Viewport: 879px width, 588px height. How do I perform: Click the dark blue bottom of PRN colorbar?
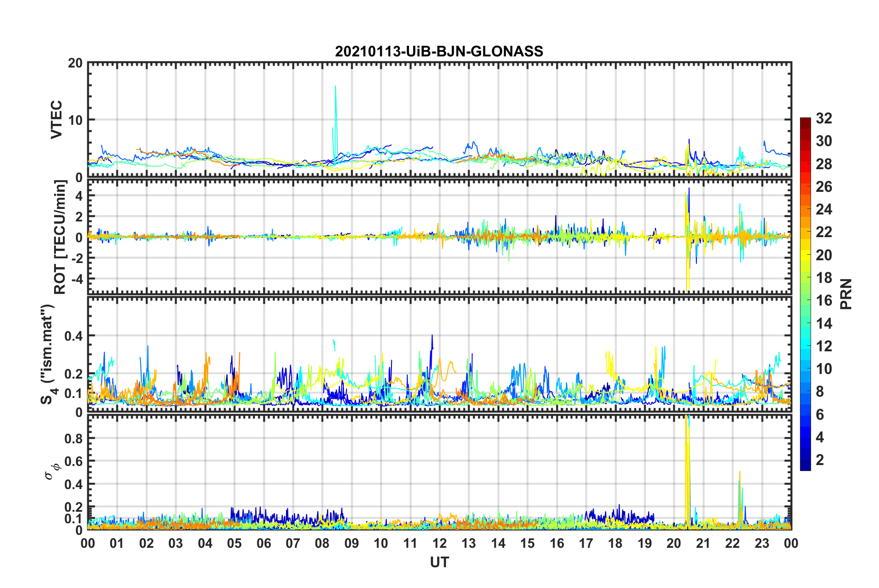806,465
